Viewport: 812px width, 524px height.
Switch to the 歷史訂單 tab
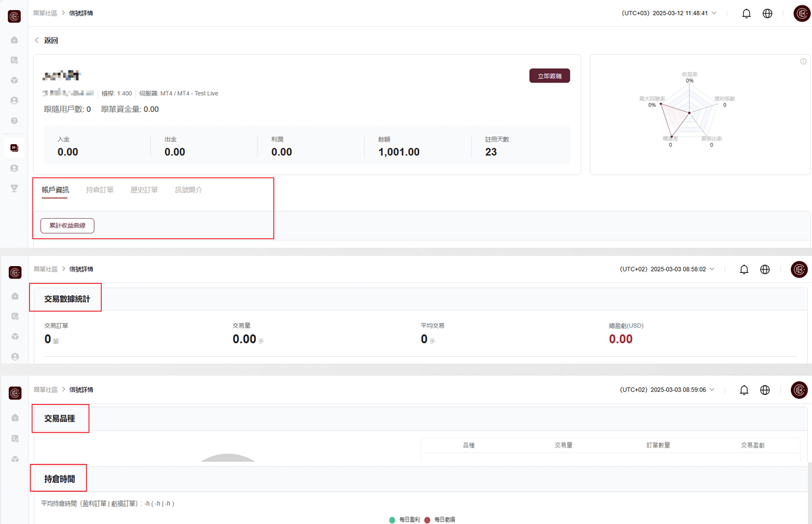point(144,190)
